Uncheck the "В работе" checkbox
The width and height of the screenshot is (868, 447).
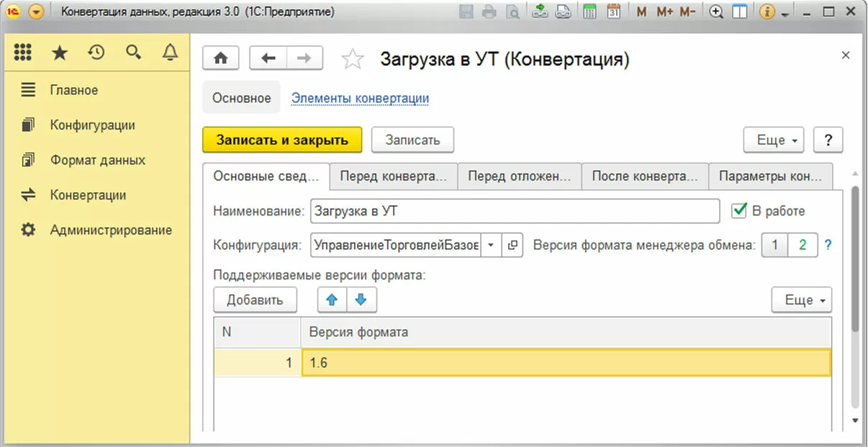pos(739,210)
